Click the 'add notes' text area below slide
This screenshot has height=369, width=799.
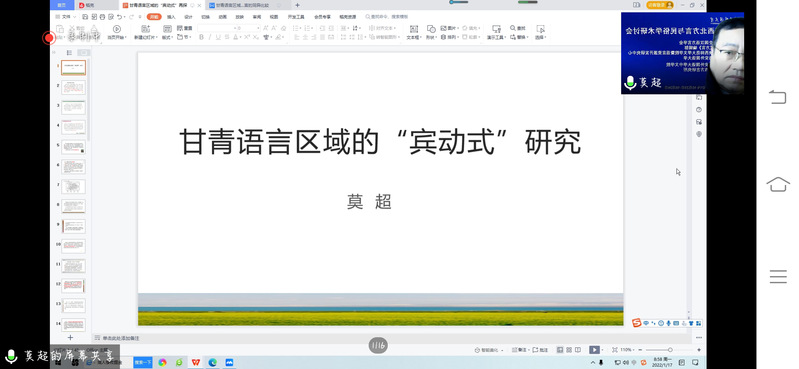[121, 338]
